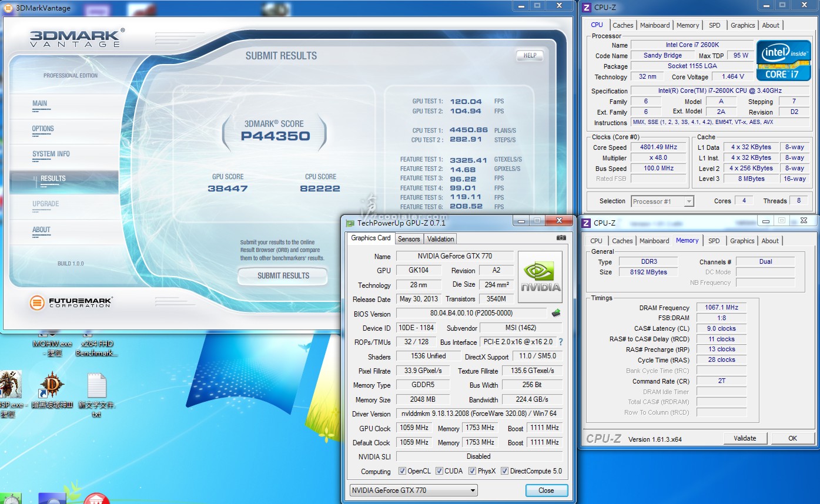Open Caches tab in the CPU-Z processor window
Image resolution: width=820 pixels, height=504 pixels.
coord(622,25)
